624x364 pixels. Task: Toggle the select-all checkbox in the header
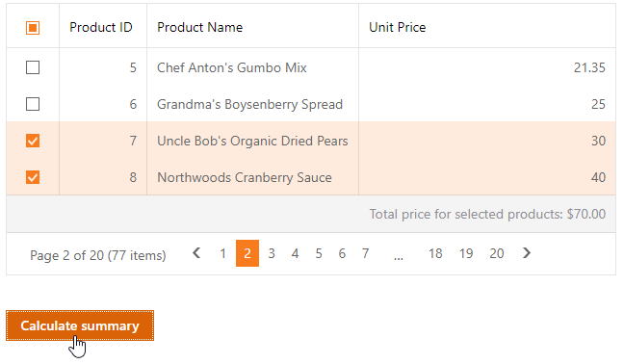click(x=33, y=28)
